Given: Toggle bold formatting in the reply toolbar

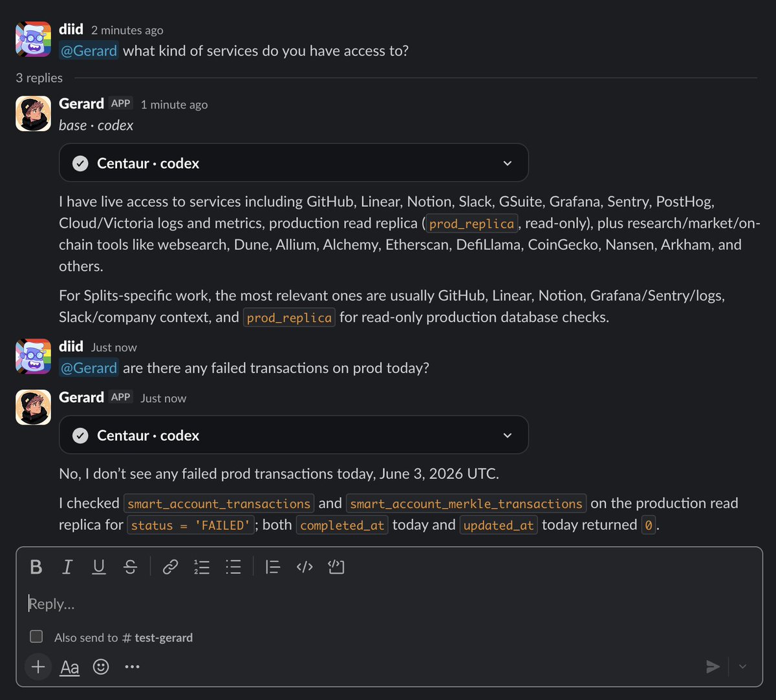Looking at the screenshot, I should (x=36, y=567).
